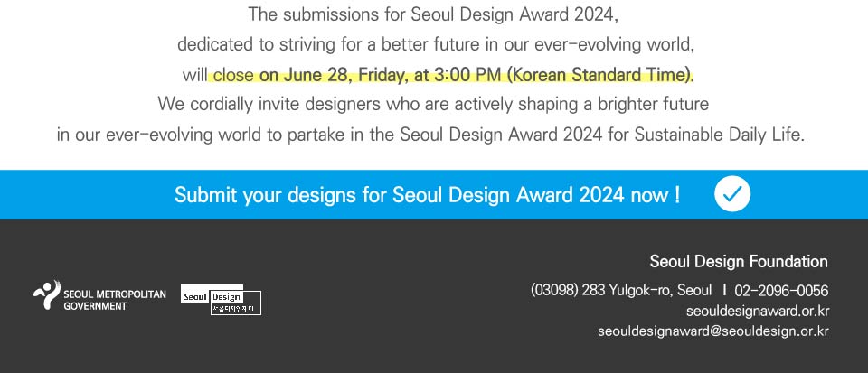The image size is (868, 373).
Task: Click the phone number 02-2096-0056
Action: pyautogui.click(x=781, y=291)
